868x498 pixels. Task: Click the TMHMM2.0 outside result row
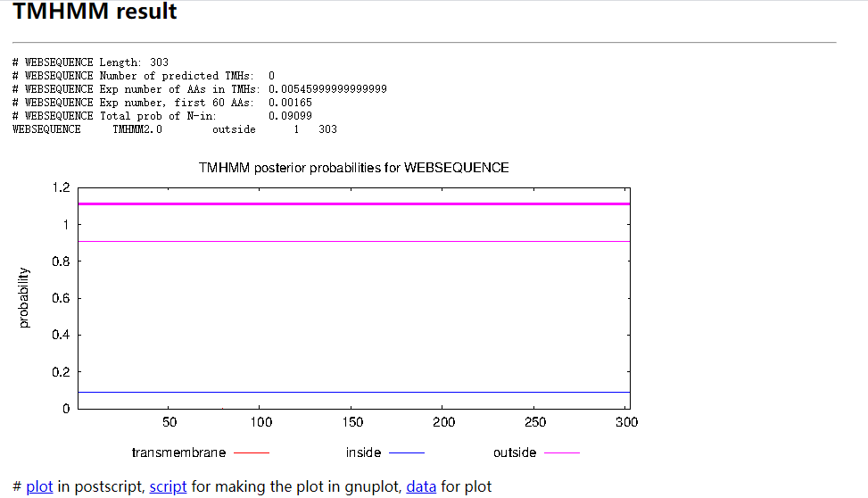tap(174, 129)
